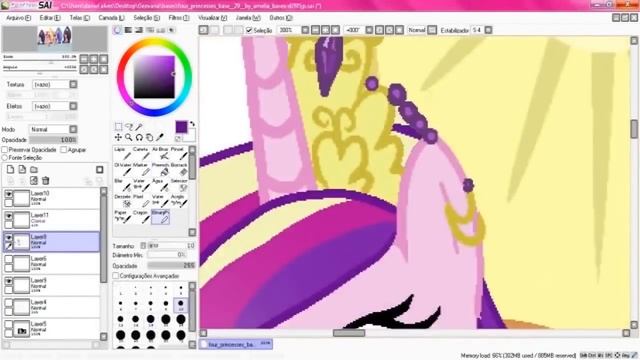Choose the Air Brush tool
The image size is (640, 360).
(160, 154)
